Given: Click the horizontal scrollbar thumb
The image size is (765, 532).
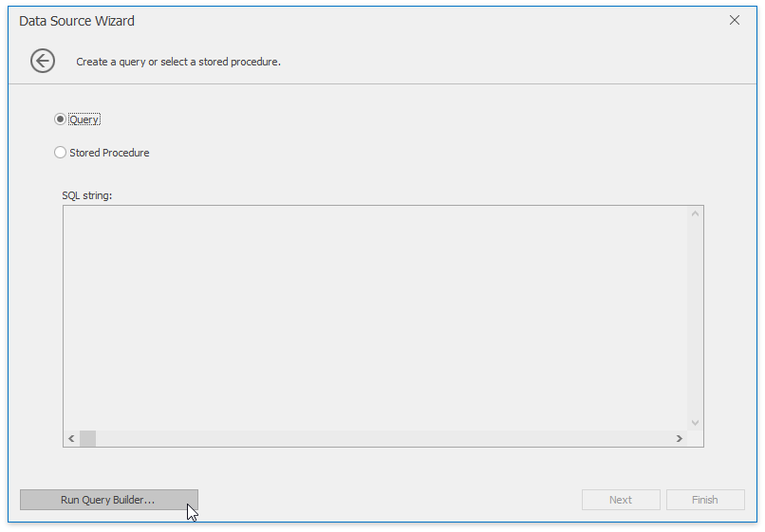Looking at the screenshot, I should pos(88,438).
